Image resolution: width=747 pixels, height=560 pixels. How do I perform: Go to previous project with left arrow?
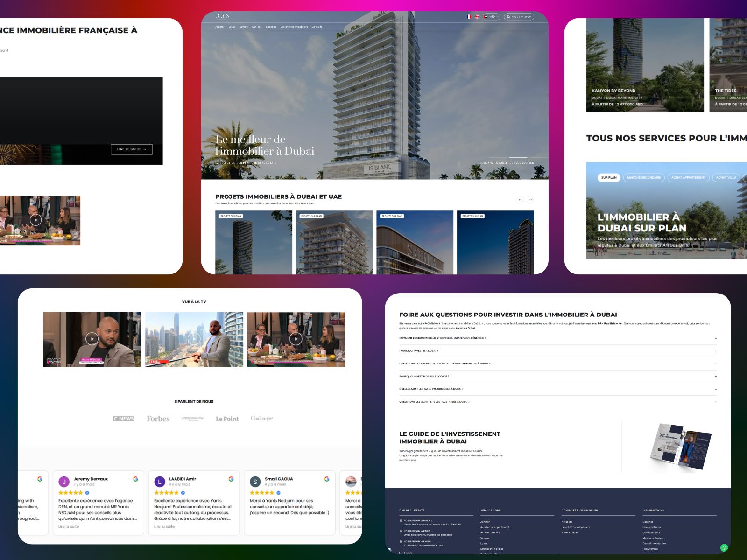tap(520, 200)
